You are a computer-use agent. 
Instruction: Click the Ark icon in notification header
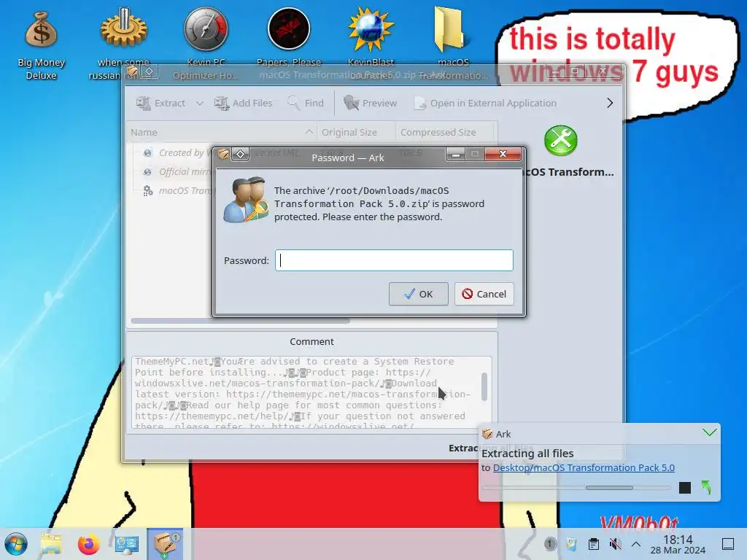(487, 434)
